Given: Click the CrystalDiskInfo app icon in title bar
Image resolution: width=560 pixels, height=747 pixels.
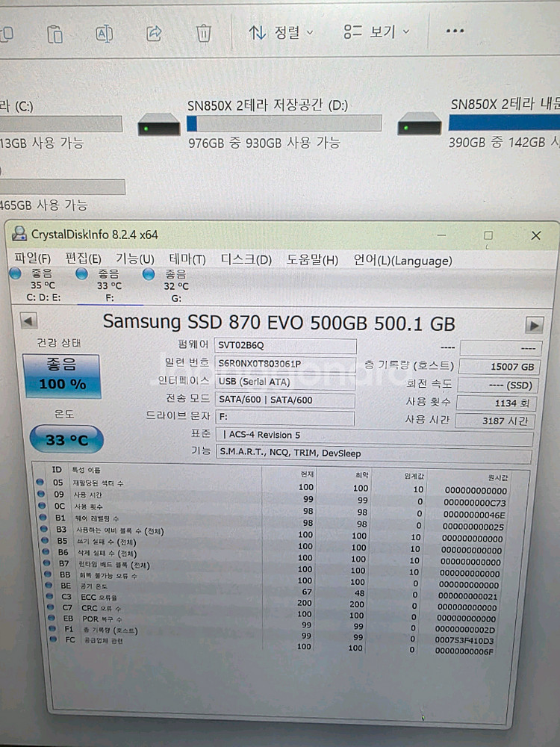Looking at the screenshot, I should pyautogui.click(x=19, y=234).
